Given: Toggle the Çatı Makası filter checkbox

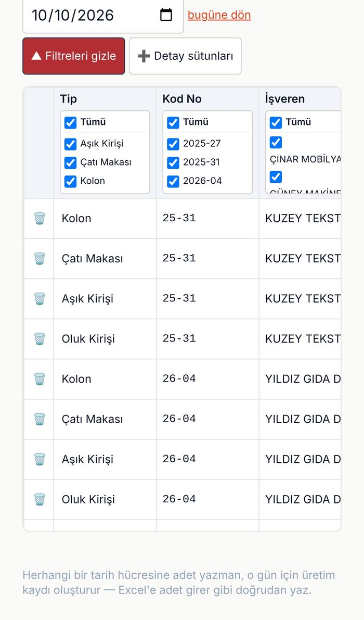Looking at the screenshot, I should pyautogui.click(x=70, y=162).
